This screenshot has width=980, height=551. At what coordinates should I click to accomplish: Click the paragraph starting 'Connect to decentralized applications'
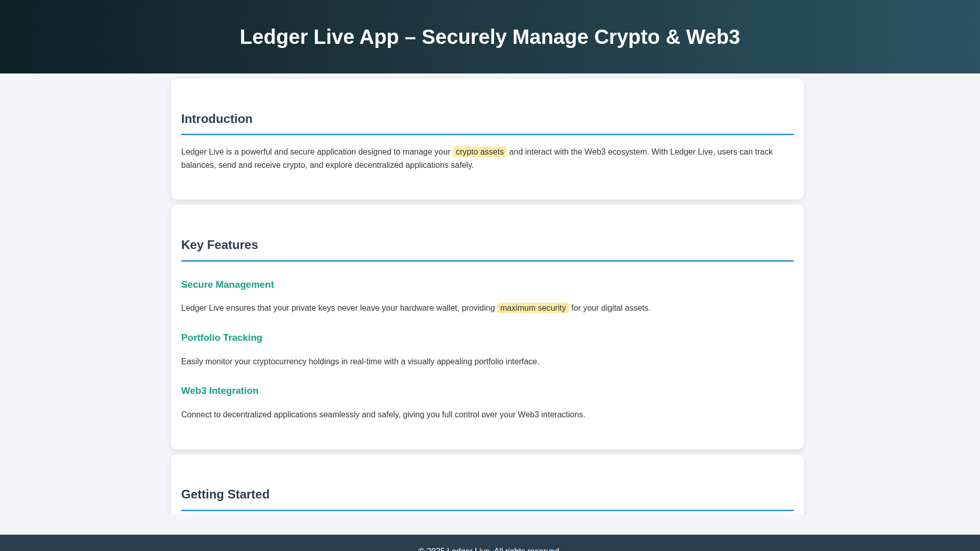(x=383, y=415)
